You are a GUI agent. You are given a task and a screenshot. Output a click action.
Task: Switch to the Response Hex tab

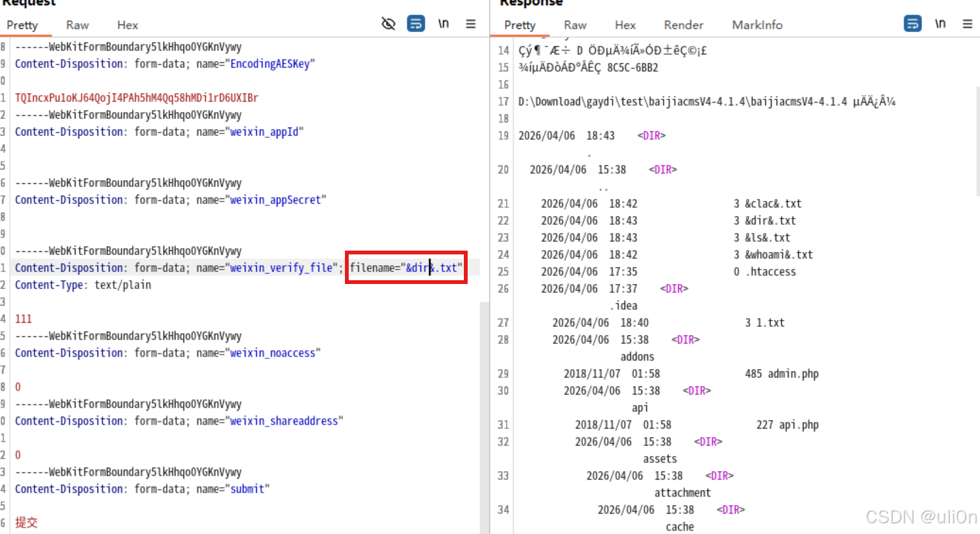pos(625,25)
